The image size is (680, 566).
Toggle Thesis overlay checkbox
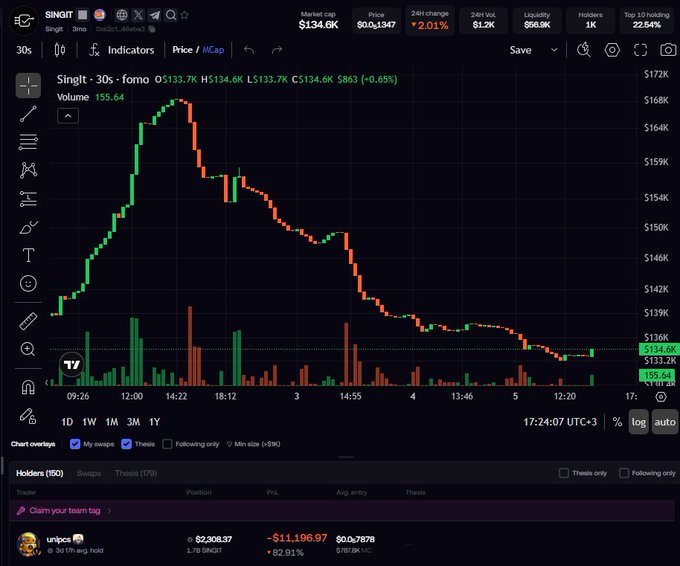pyautogui.click(x=127, y=444)
